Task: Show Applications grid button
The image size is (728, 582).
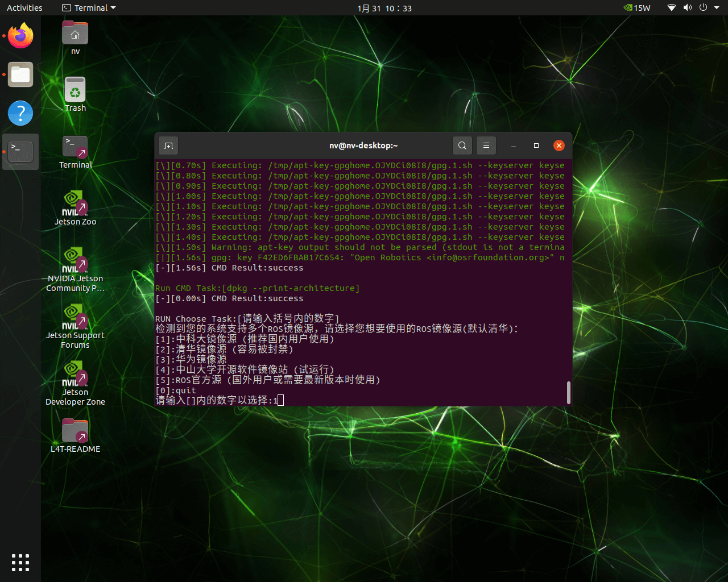Action: coord(20,562)
